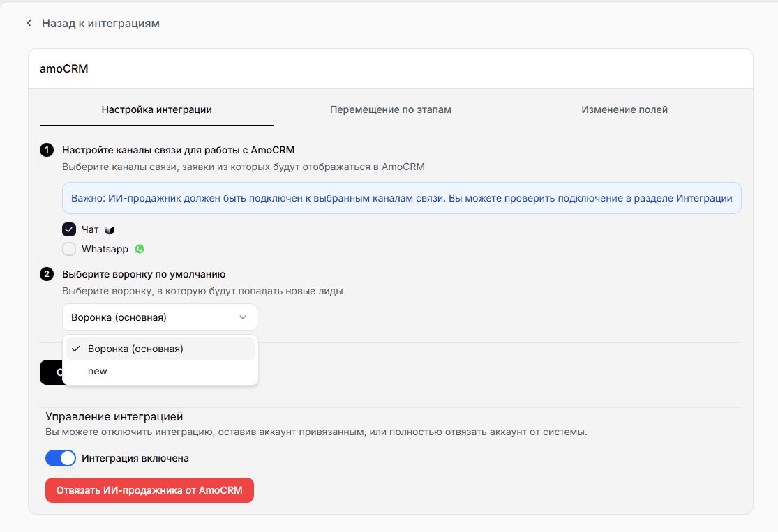
Task: Select 'Воронка (основная)' option in the list
Action: (160, 349)
